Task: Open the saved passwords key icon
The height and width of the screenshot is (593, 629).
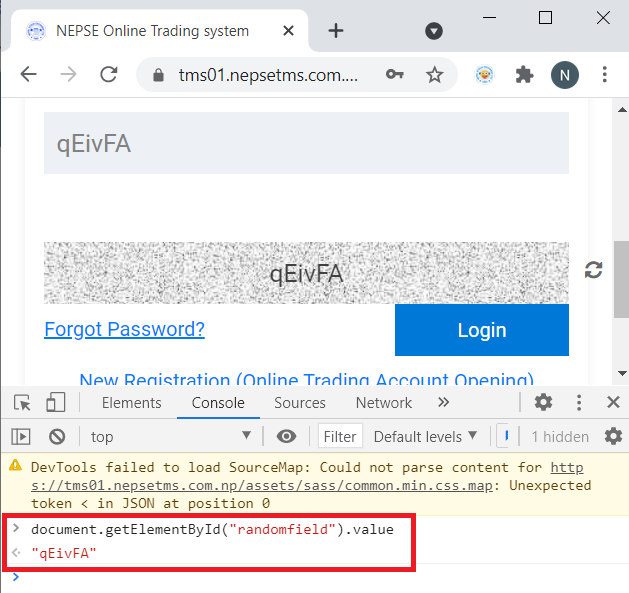Action: coord(395,75)
